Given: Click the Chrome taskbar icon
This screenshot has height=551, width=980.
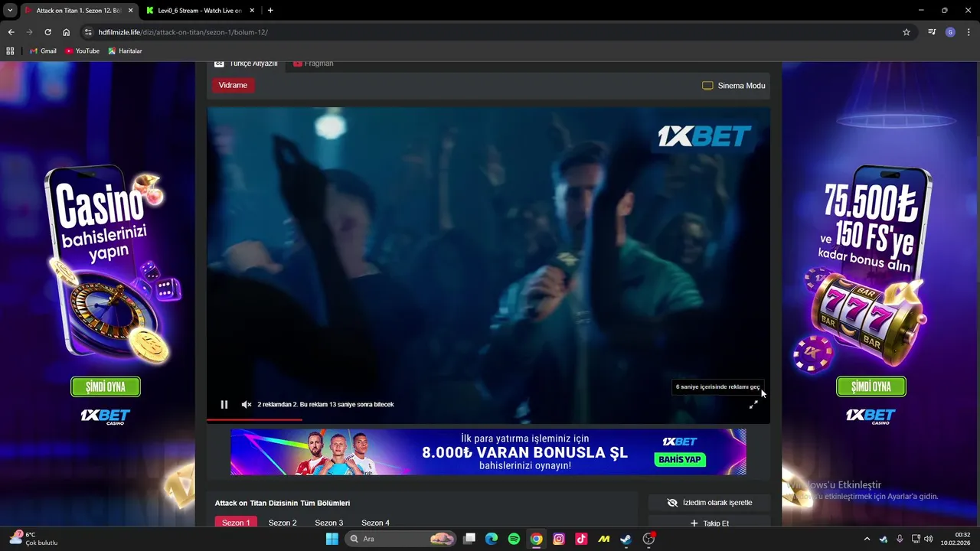Looking at the screenshot, I should (537, 539).
